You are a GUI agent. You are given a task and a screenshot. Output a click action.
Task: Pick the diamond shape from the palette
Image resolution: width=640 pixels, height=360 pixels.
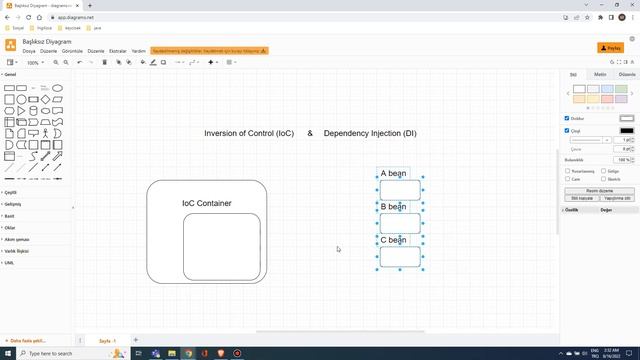click(45, 99)
